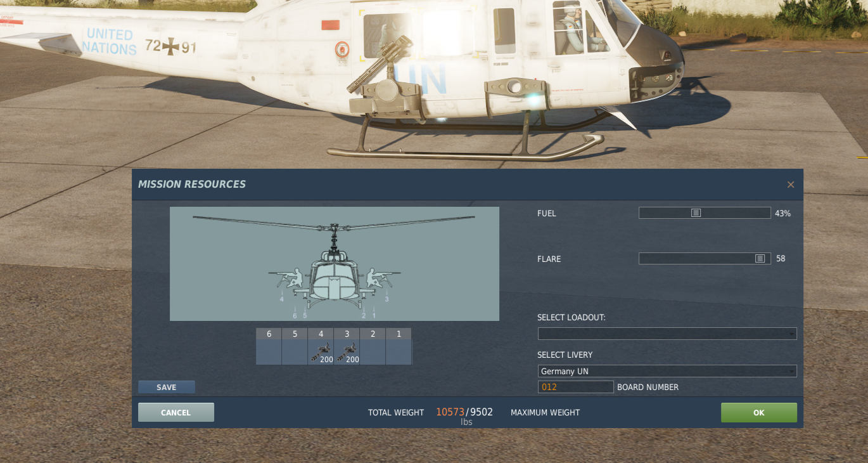The height and width of the screenshot is (463, 868).
Task: Click the flare slider handle
Action: 760,259
